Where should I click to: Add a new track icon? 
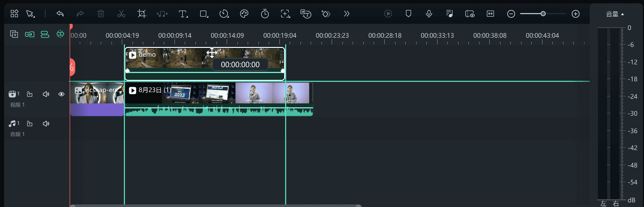pyautogui.click(x=14, y=34)
